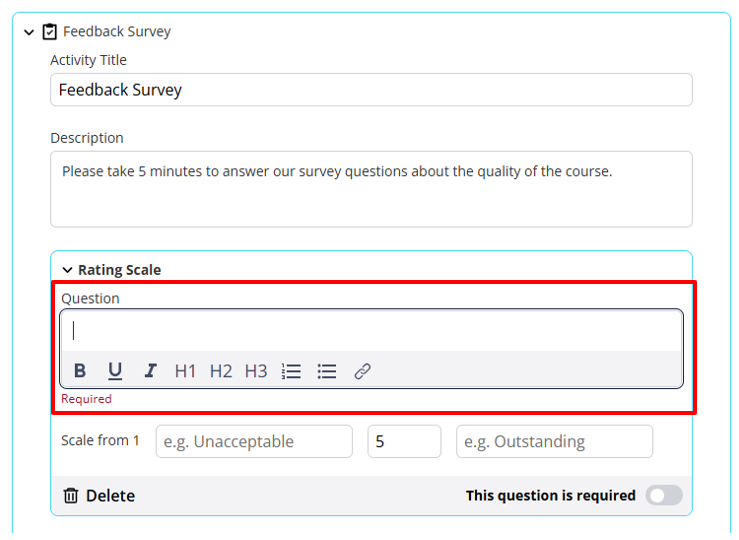Screen dimensions: 739x540
Task: Click the Feedback Survey clipboard icon
Action: click(x=50, y=31)
